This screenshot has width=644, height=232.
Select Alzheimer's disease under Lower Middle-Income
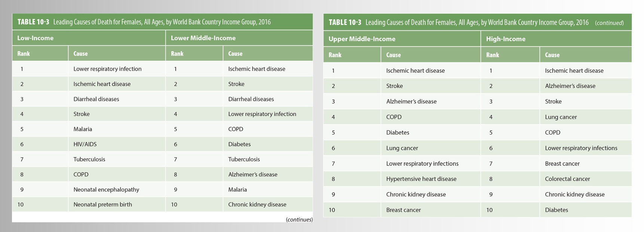(x=253, y=174)
